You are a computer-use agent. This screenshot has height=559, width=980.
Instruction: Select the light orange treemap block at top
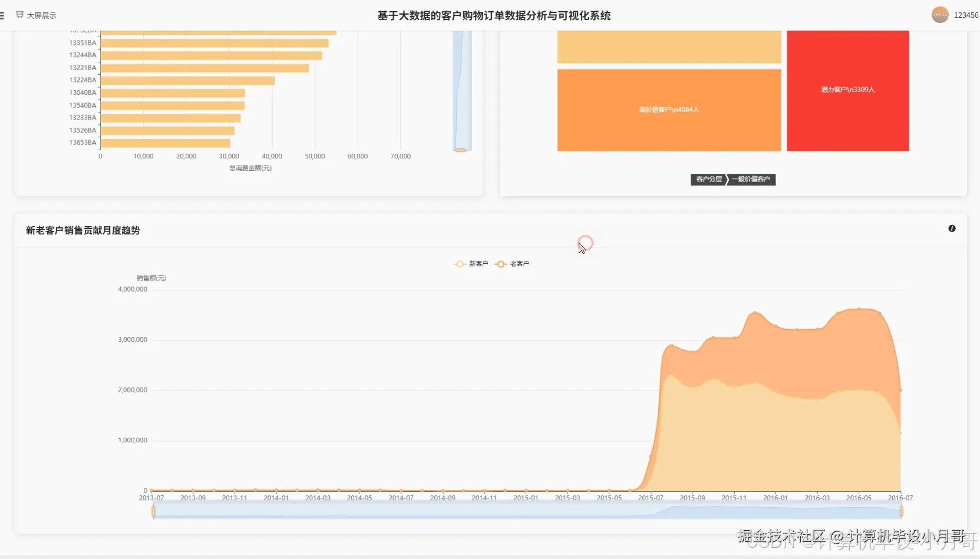coord(669,47)
